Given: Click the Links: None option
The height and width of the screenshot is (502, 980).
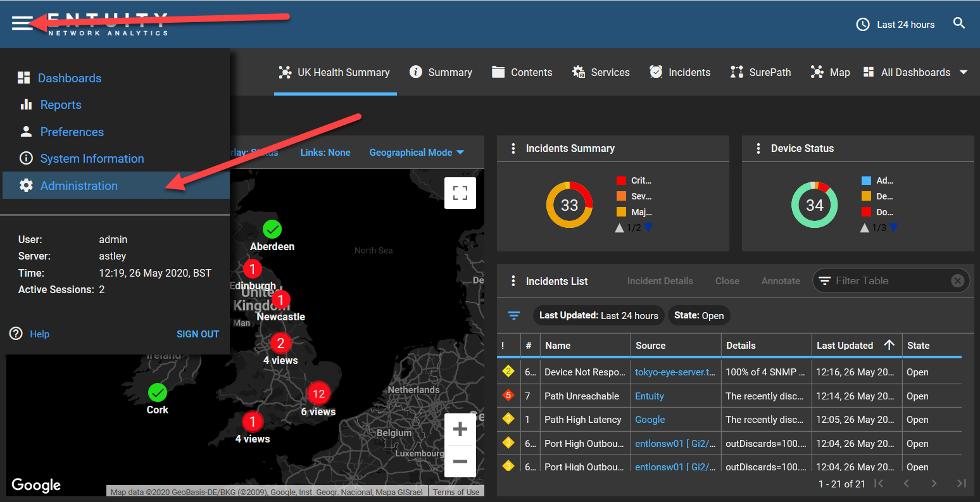Looking at the screenshot, I should pyautogui.click(x=325, y=152).
